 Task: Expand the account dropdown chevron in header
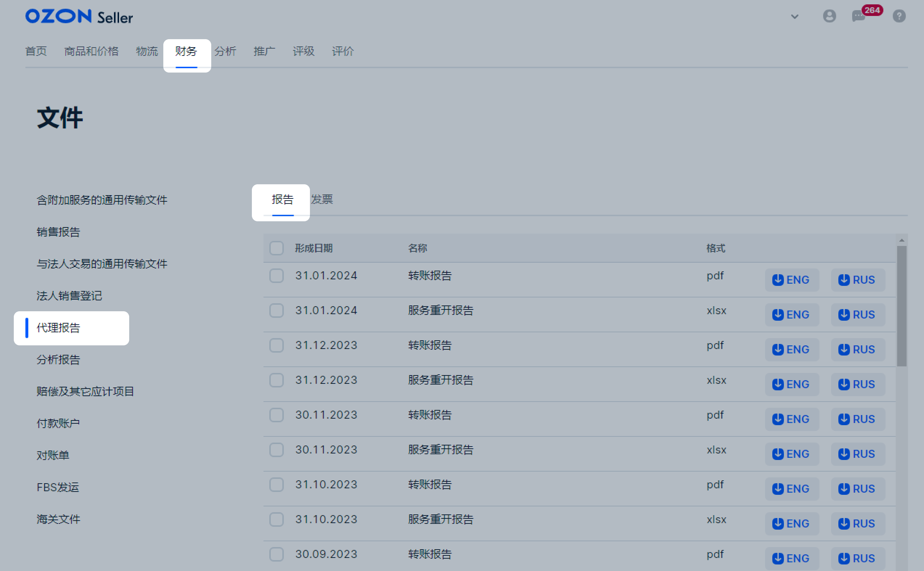pos(795,17)
